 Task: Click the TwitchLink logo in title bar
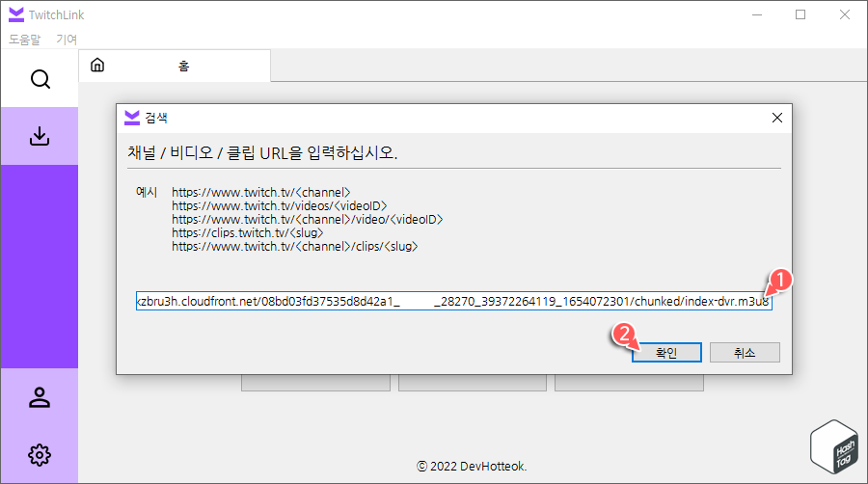(16, 14)
